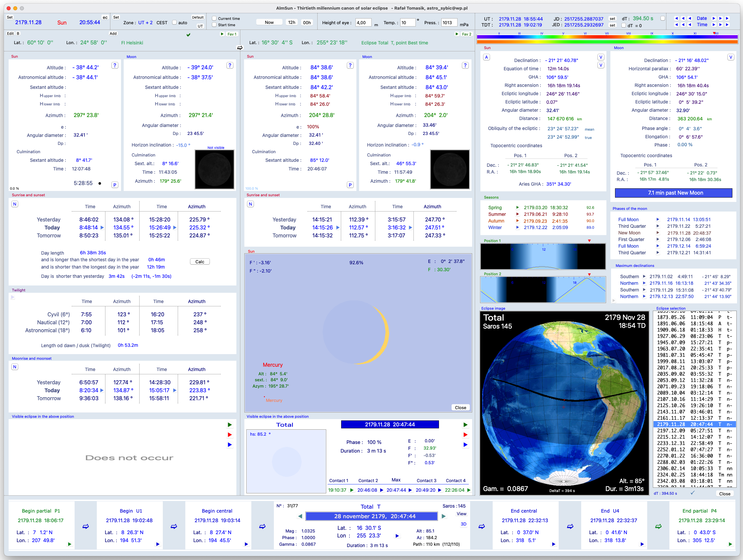This screenshot has height=560, width=743.
Task: Click the arrow next to Spring season
Action: pyautogui.click(x=518, y=207)
